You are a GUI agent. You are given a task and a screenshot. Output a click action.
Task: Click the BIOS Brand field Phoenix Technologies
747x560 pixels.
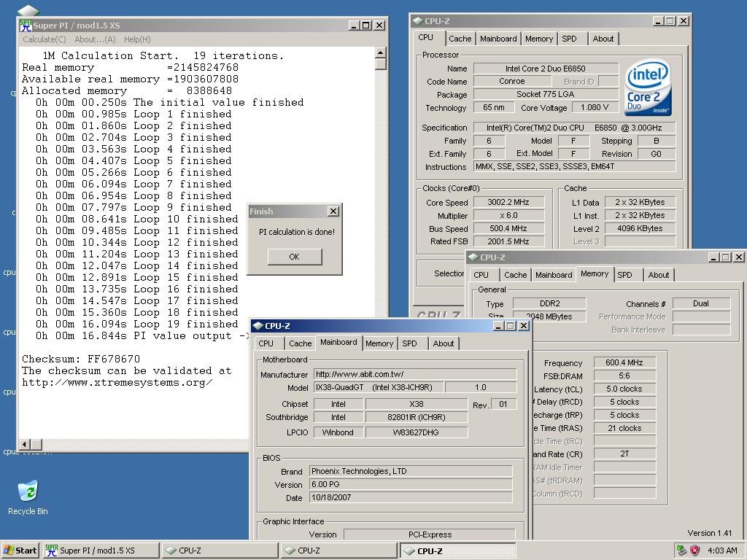(411, 472)
